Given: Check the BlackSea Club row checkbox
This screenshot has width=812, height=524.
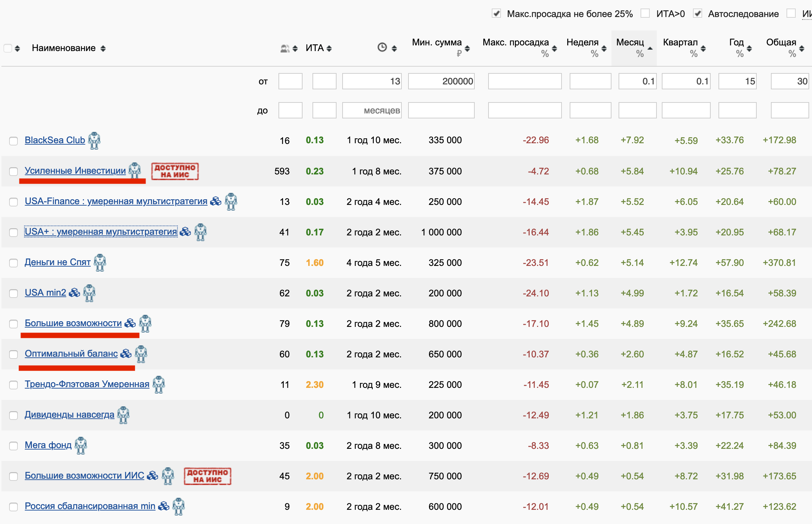Looking at the screenshot, I should coord(13,141).
